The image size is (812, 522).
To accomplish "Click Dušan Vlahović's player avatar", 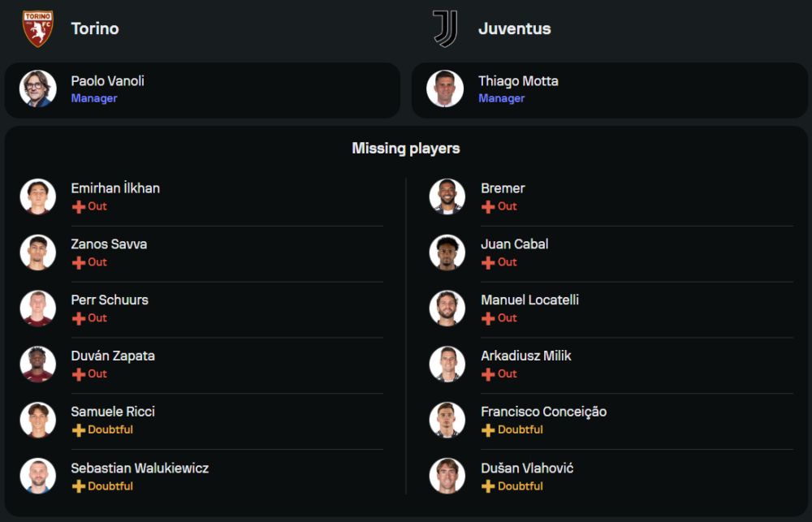I will (447, 477).
